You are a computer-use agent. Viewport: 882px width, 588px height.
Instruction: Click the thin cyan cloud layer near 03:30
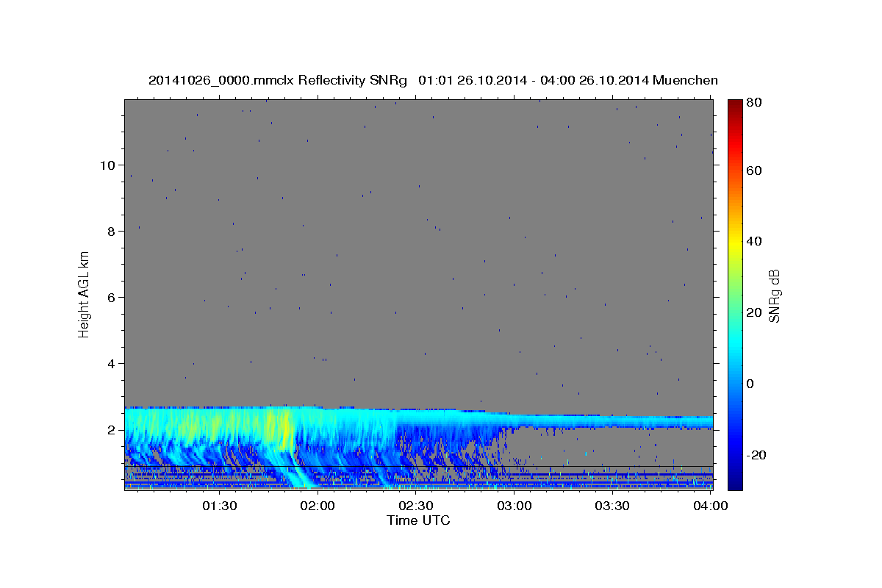pyautogui.click(x=612, y=421)
